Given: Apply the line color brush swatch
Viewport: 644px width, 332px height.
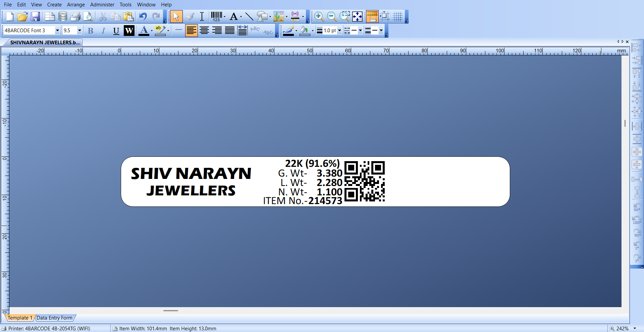Looking at the screenshot, I should click(x=288, y=31).
